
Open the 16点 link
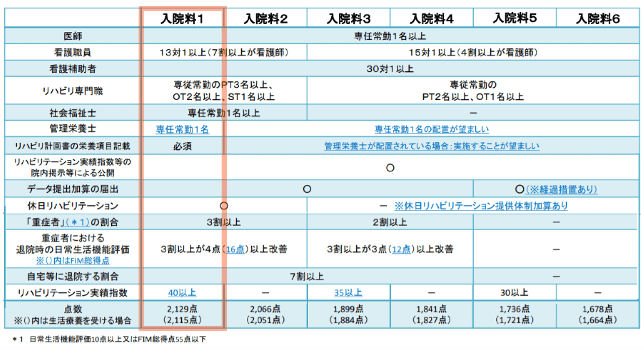coord(235,249)
